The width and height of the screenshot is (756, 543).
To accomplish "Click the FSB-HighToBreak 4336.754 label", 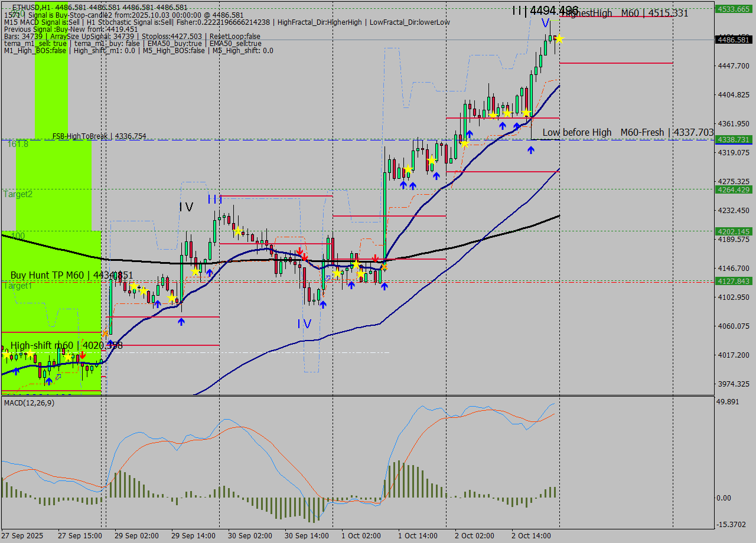I will (99, 136).
